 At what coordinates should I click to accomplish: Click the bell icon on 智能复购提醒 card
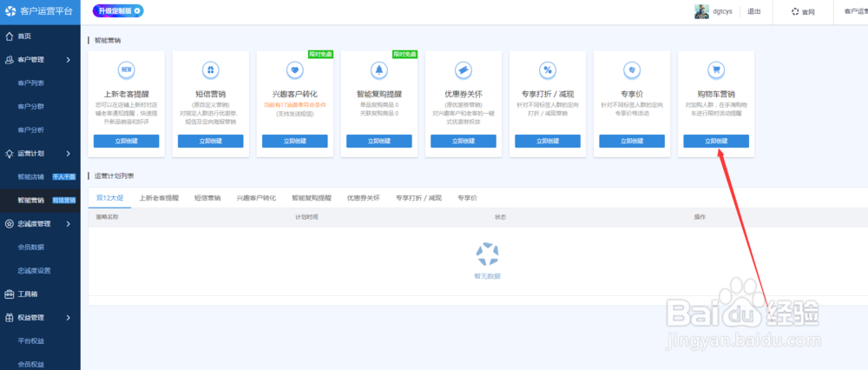(x=379, y=69)
